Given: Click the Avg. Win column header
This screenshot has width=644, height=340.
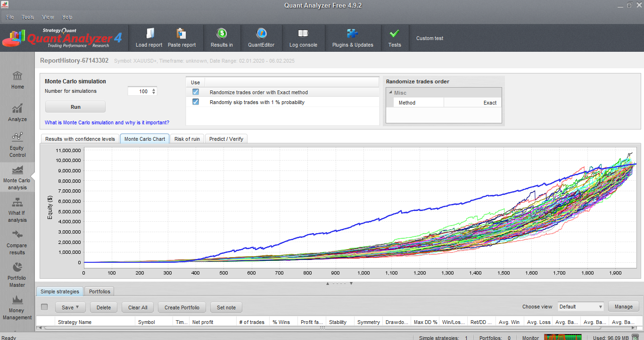Looking at the screenshot, I should 510,322.
